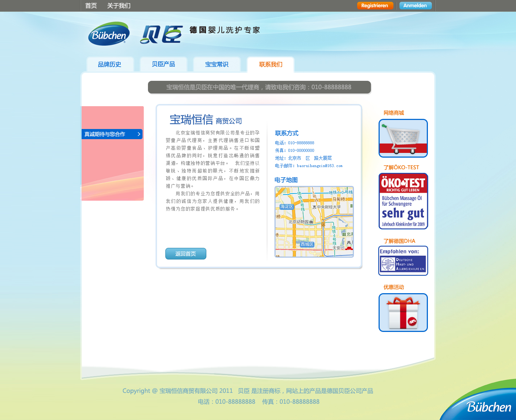Select 真诚期待与您合作 in the sidebar
This screenshot has height=420, width=516.
112,134
